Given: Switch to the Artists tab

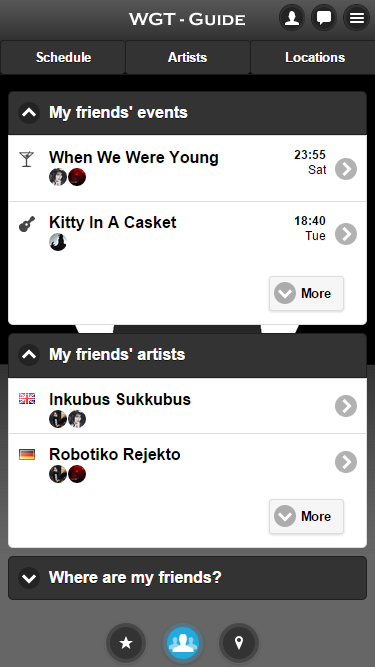Looking at the screenshot, I should point(188,57).
